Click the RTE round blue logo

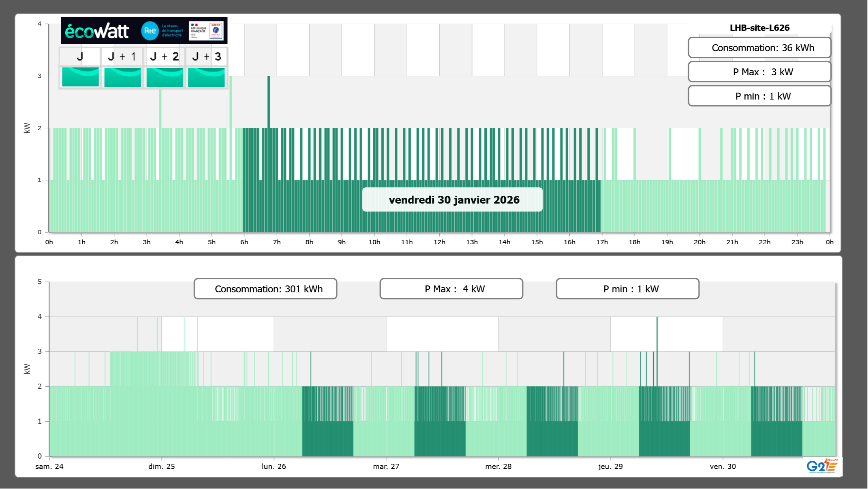tap(150, 31)
